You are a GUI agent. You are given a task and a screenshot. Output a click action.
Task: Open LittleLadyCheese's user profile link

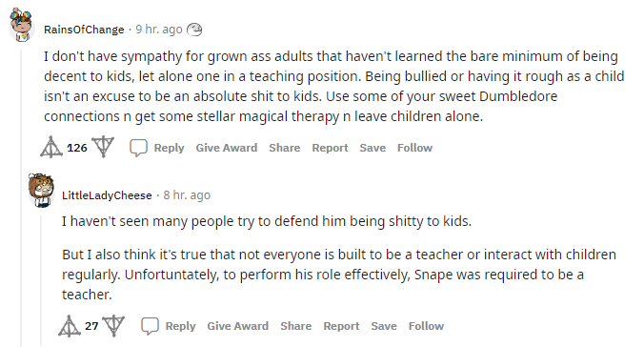click(107, 195)
